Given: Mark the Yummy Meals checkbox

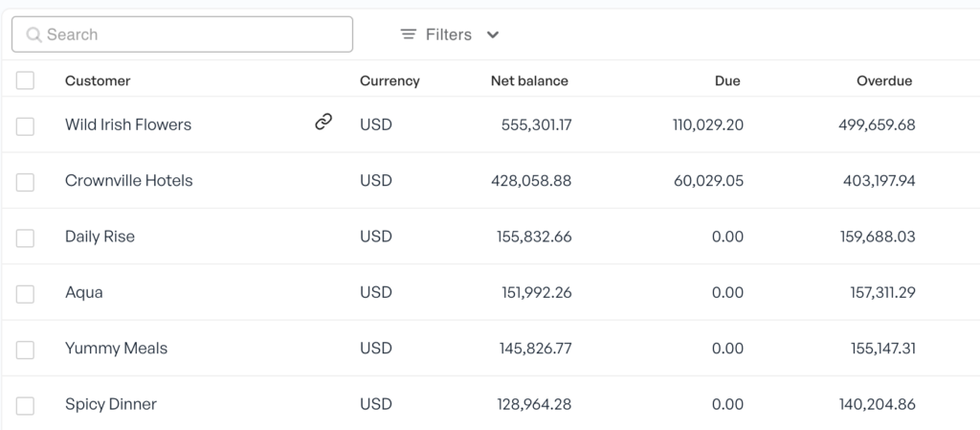Looking at the screenshot, I should coord(25,350).
